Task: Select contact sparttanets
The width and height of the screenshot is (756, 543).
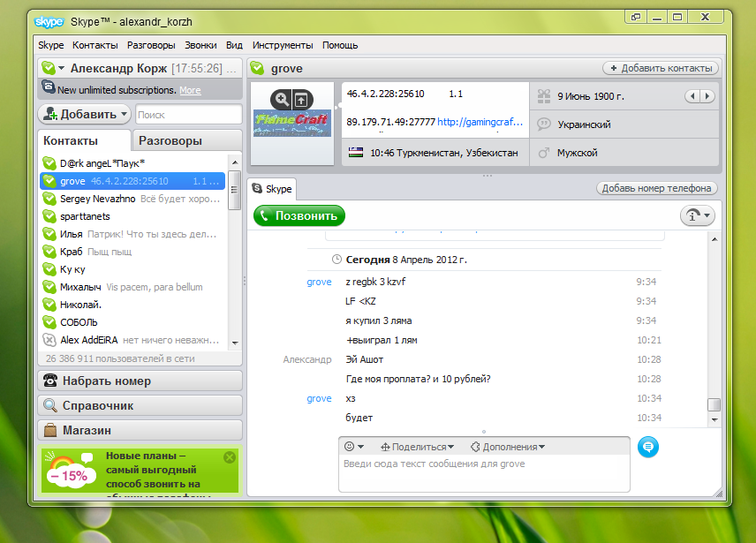Action: tap(132, 216)
